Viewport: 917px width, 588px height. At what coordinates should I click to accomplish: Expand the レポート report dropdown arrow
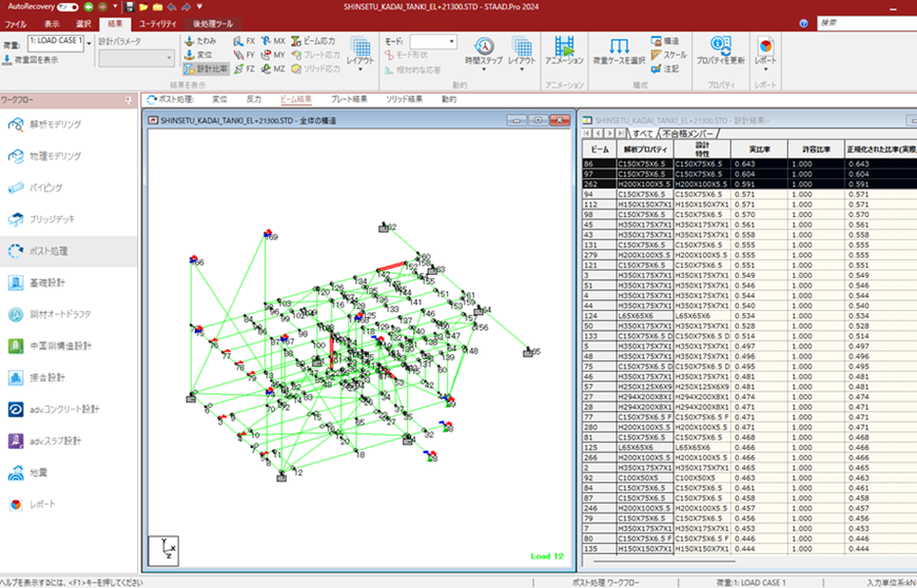pos(765,69)
